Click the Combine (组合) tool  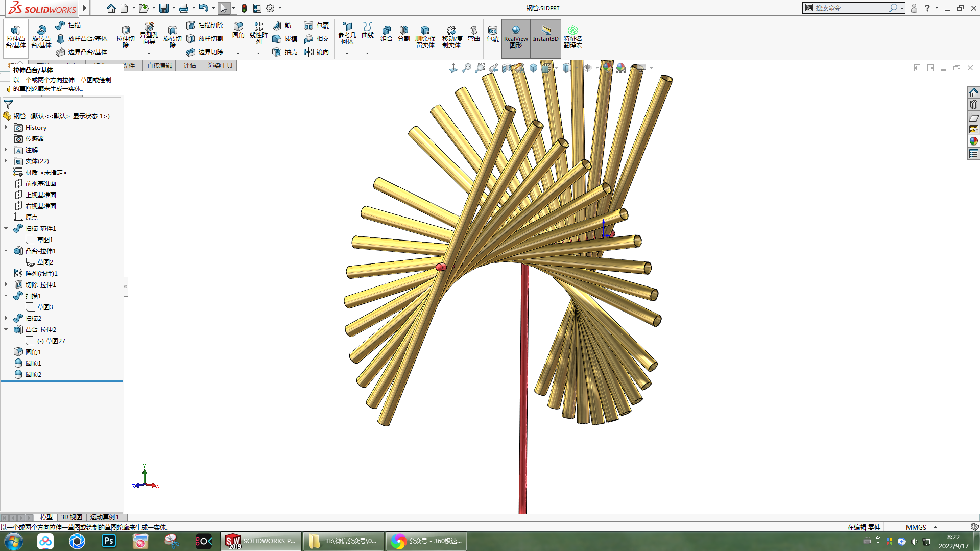click(x=387, y=33)
